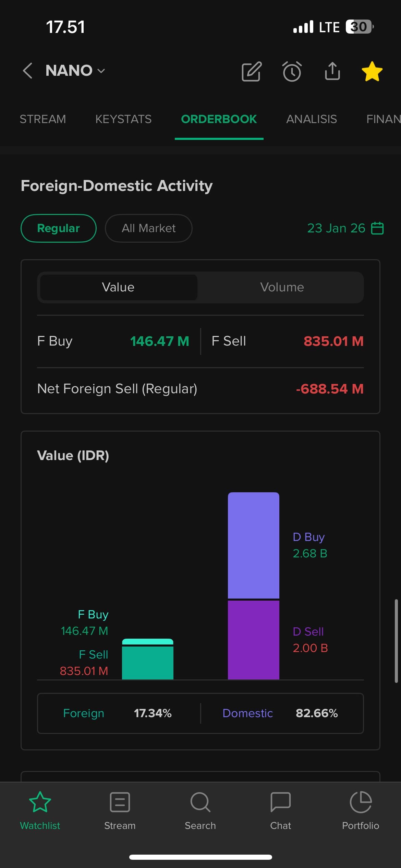This screenshot has width=401, height=868.
Task: Select the Regular market filter
Action: tap(59, 228)
